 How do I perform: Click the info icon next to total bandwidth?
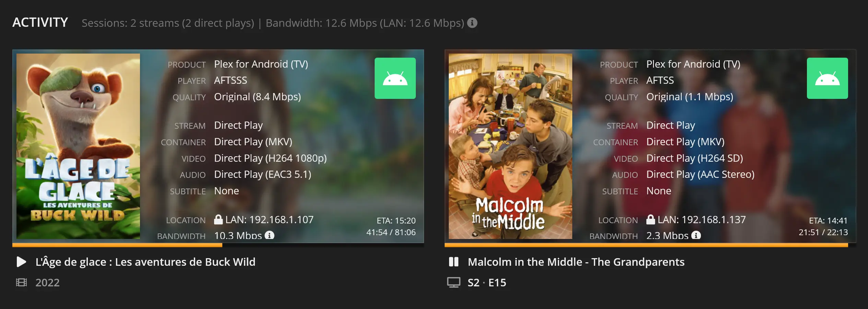472,23
